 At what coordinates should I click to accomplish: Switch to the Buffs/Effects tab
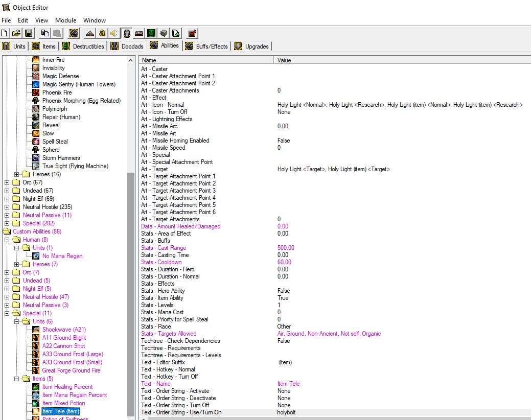click(x=207, y=46)
